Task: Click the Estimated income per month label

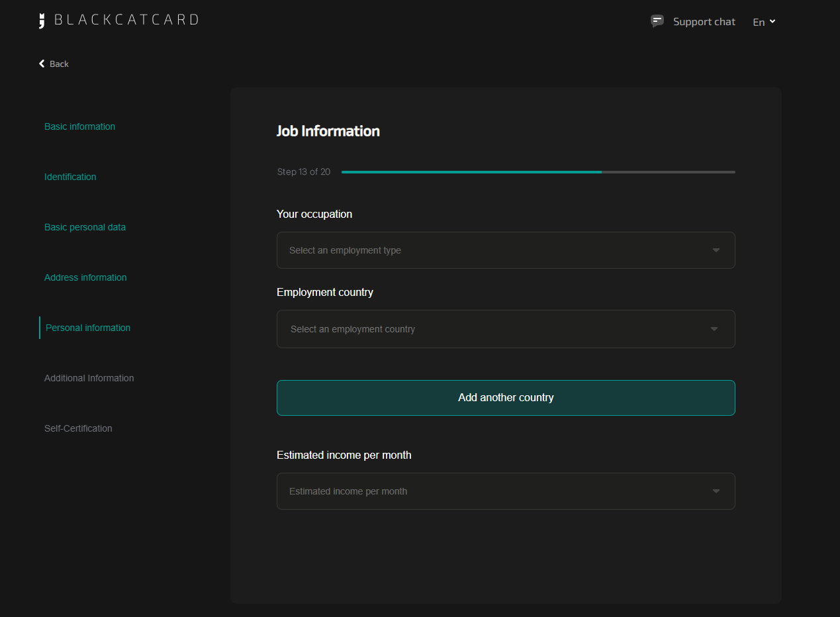Action: pyautogui.click(x=344, y=455)
